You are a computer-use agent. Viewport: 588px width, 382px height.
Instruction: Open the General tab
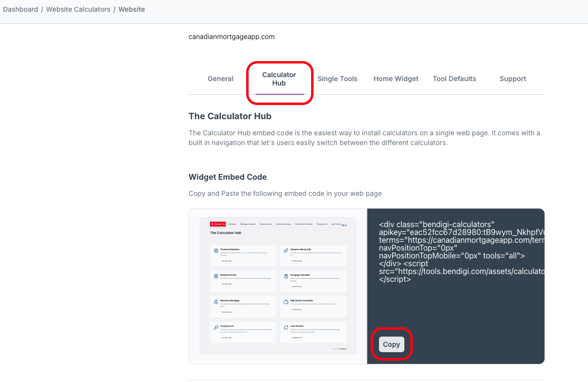220,79
